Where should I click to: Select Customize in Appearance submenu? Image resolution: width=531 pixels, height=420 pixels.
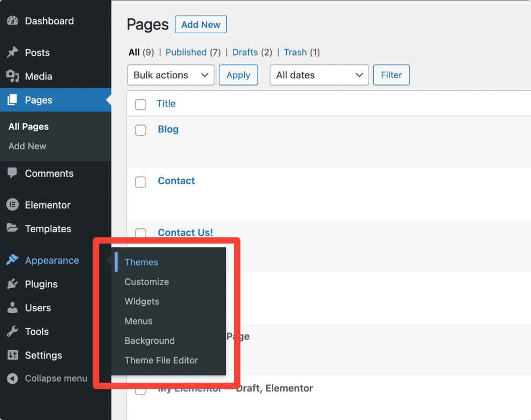(x=147, y=282)
